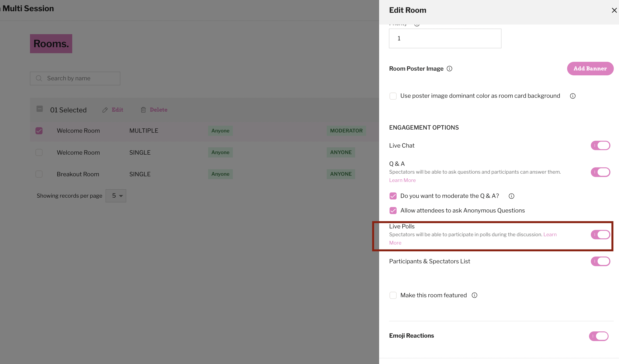Viewport: 619px width, 364px height.
Task: Click ENGAGEMENT OPTIONS section heading
Action: point(424,128)
